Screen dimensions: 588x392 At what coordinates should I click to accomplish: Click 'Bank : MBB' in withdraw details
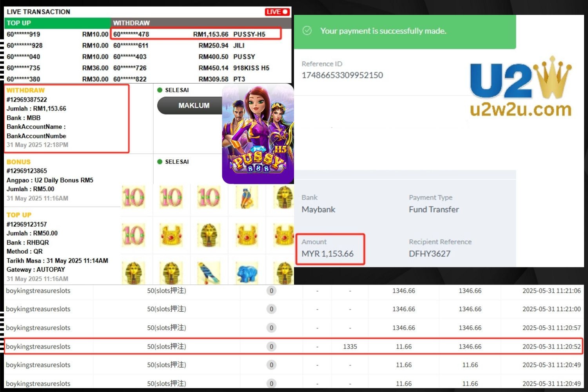pyautogui.click(x=24, y=118)
